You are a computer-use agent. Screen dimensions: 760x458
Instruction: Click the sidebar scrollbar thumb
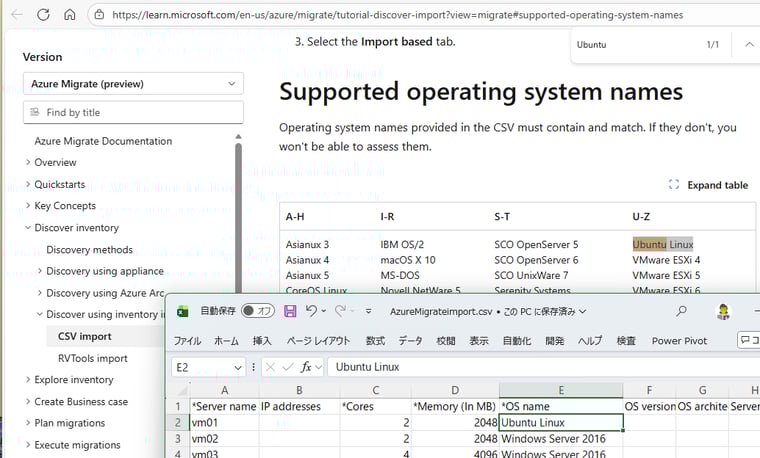click(x=238, y=218)
